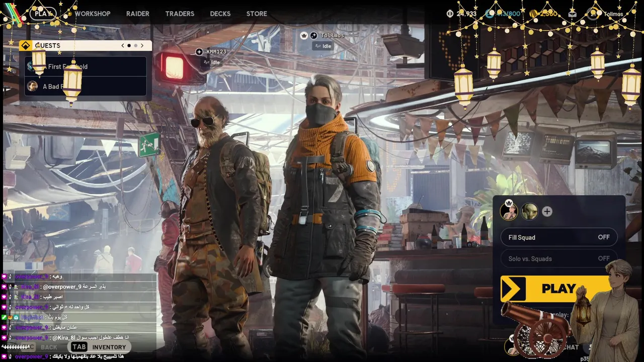Go to the TRADERS tab
Screen dimensions: 644x362
coord(180,14)
